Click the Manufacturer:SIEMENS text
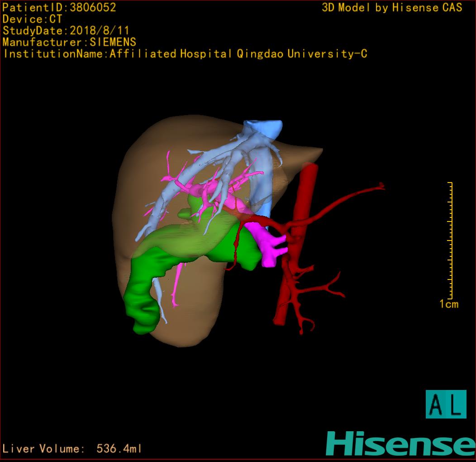This screenshot has width=476, height=462. (x=69, y=42)
